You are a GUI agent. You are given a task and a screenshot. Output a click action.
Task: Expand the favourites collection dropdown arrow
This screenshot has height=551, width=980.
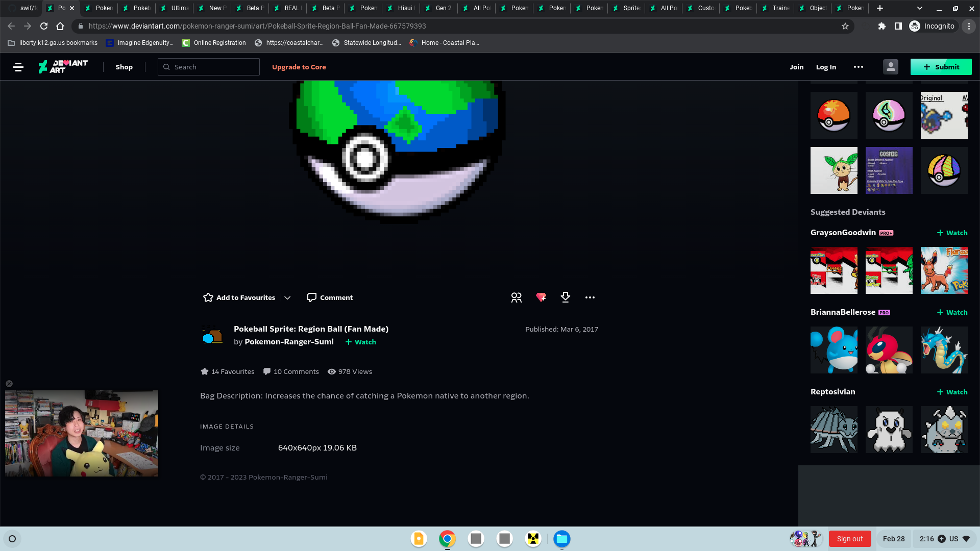pyautogui.click(x=287, y=297)
